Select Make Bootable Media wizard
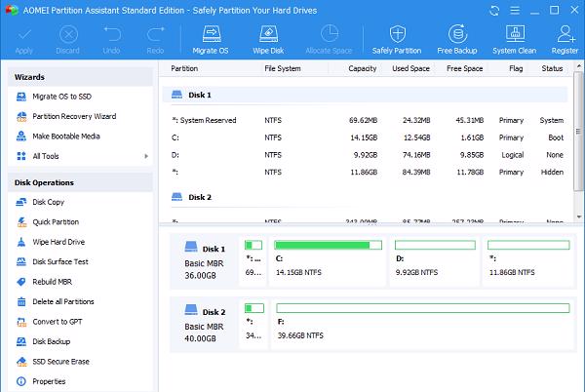The height and width of the screenshot is (392, 585). point(65,136)
